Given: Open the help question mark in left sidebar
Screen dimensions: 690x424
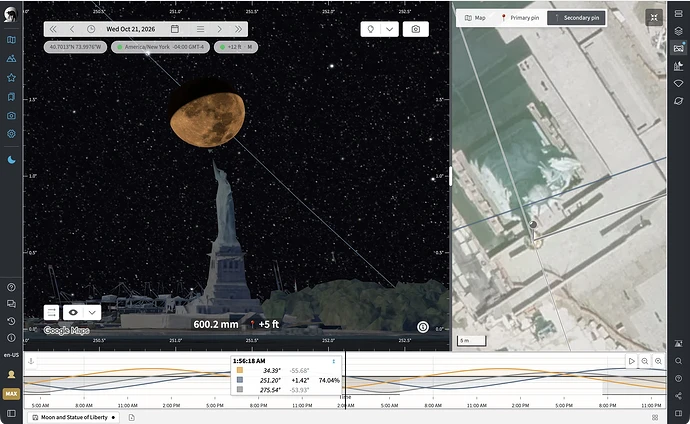Looking at the screenshot, I should click(11, 287).
